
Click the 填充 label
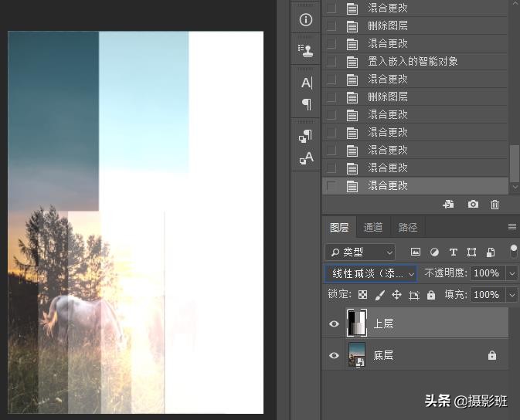tap(455, 295)
